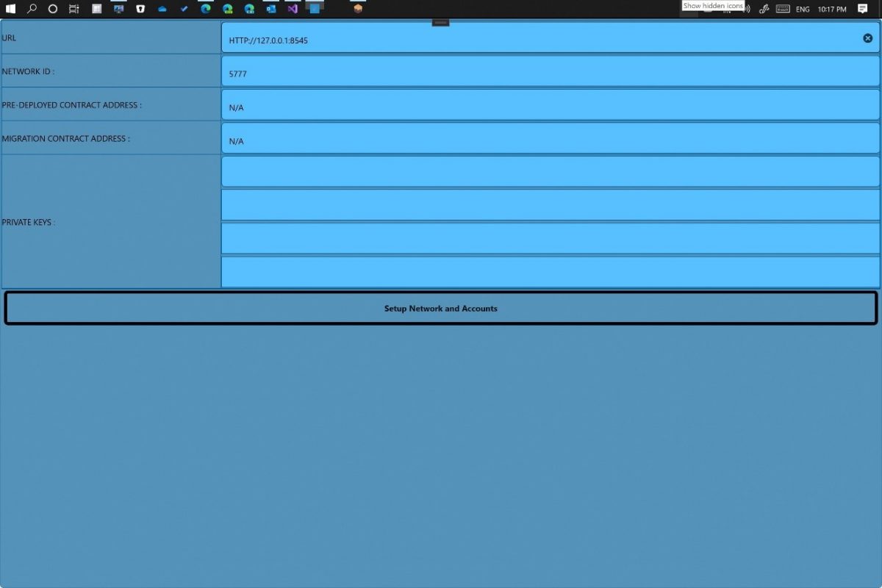Viewport: 882px width, 588px height.
Task: Click the first Private Keys input box
Action: tap(550, 172)
